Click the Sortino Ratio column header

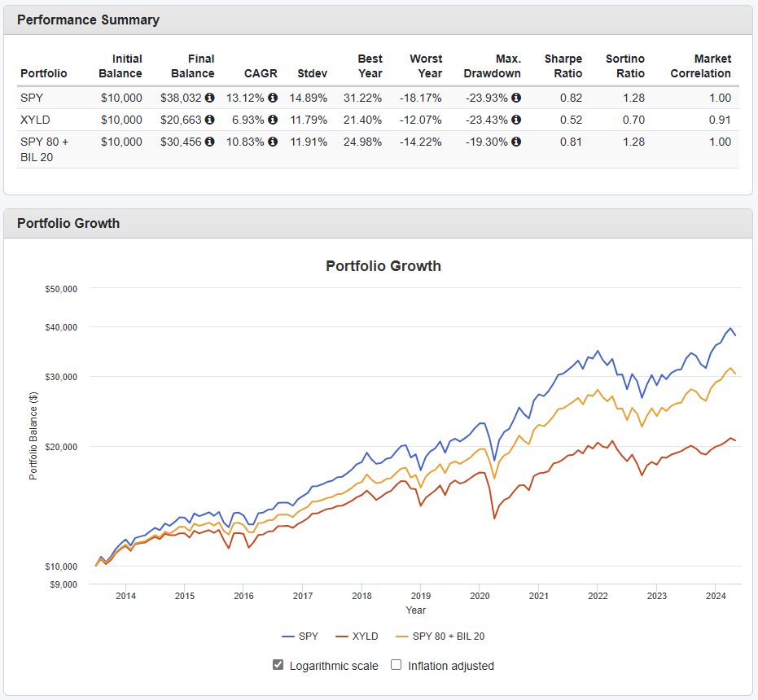tap(625, 66)
